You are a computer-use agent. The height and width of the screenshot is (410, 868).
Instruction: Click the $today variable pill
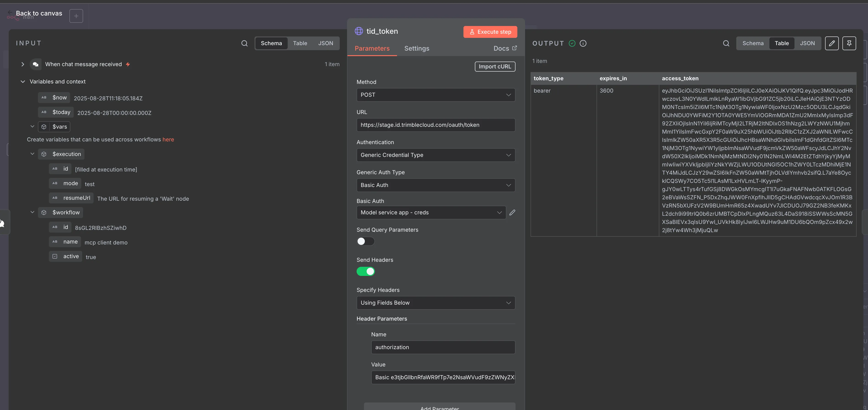click(x=56, y=112)
